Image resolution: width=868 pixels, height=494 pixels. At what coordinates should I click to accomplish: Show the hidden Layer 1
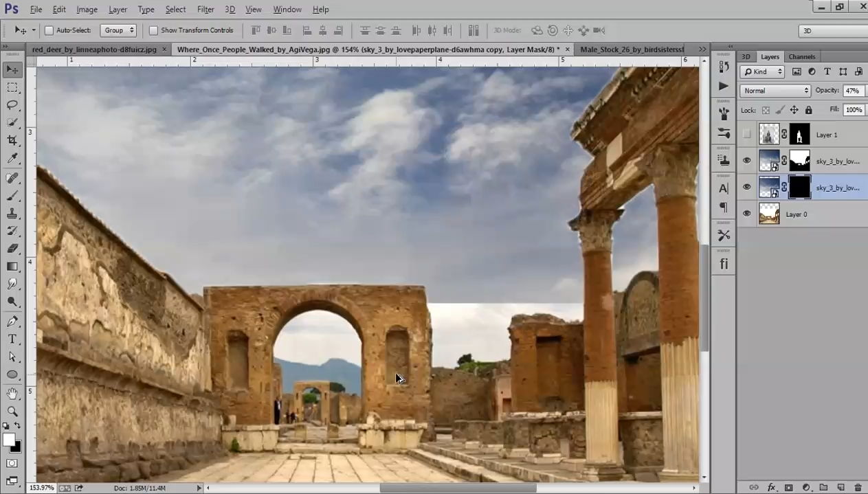747,135
